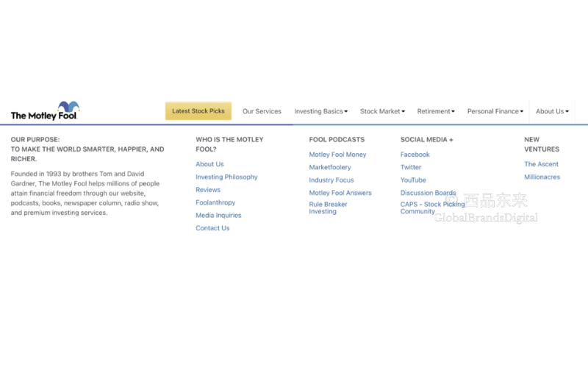Viewport: 588px width, 368px height.
Task: Open Latest Stock Picks button
Action: point(198,111)
